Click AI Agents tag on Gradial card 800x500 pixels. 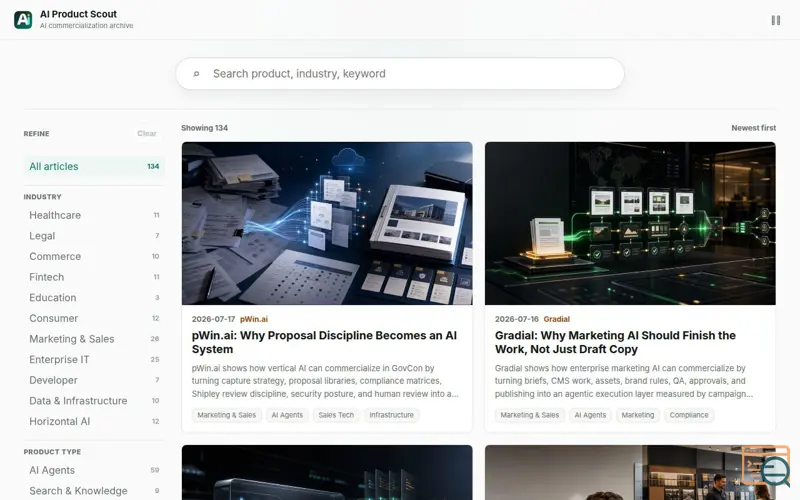[x=590, y=415]
